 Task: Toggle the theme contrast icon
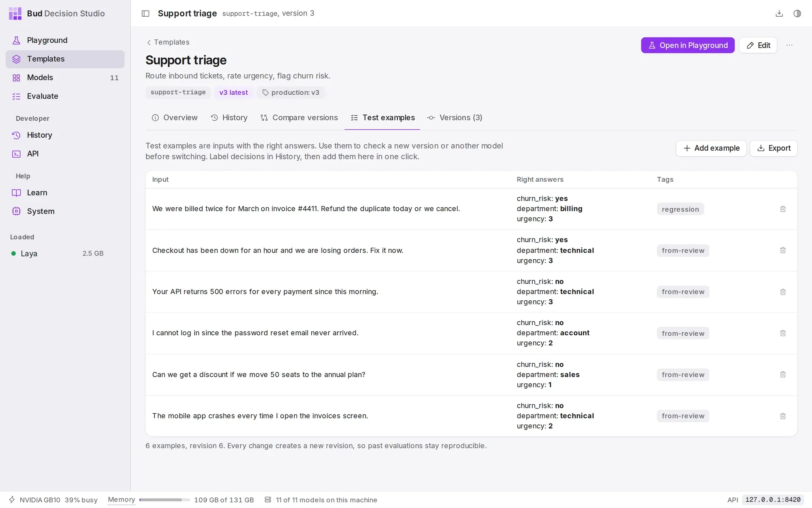(x=797, y=13)
